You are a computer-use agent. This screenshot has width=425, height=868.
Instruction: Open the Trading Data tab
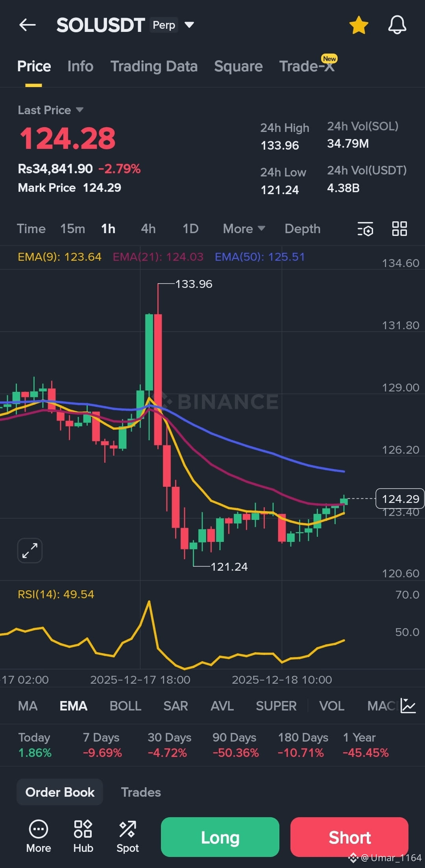pyautogui.click(x=154, y=66)
